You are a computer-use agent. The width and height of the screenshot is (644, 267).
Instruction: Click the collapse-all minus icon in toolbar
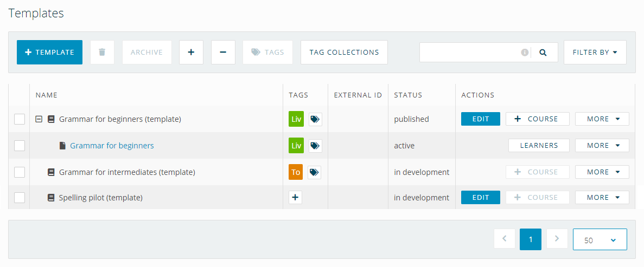223,52
